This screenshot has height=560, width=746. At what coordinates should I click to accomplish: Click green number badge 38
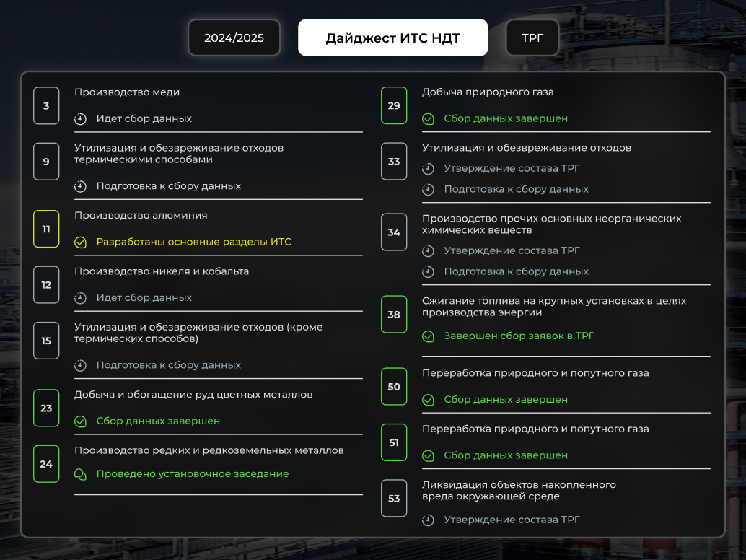pyautogui.click(x=394, y=315)
